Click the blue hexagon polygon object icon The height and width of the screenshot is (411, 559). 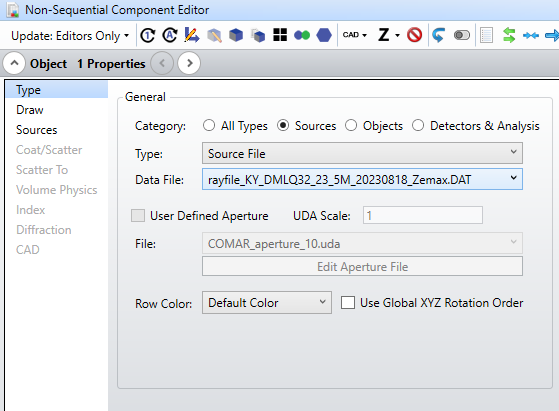tap(324, 35)
